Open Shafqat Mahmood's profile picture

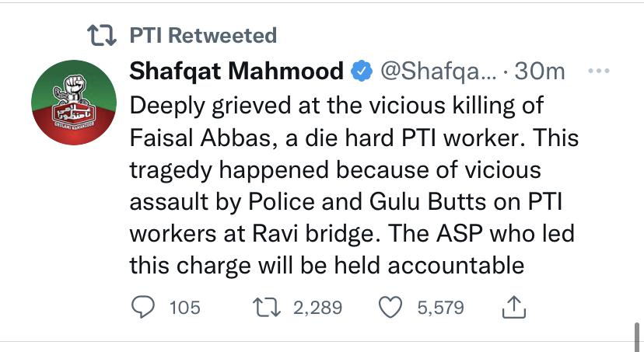(x=74, y=103)
